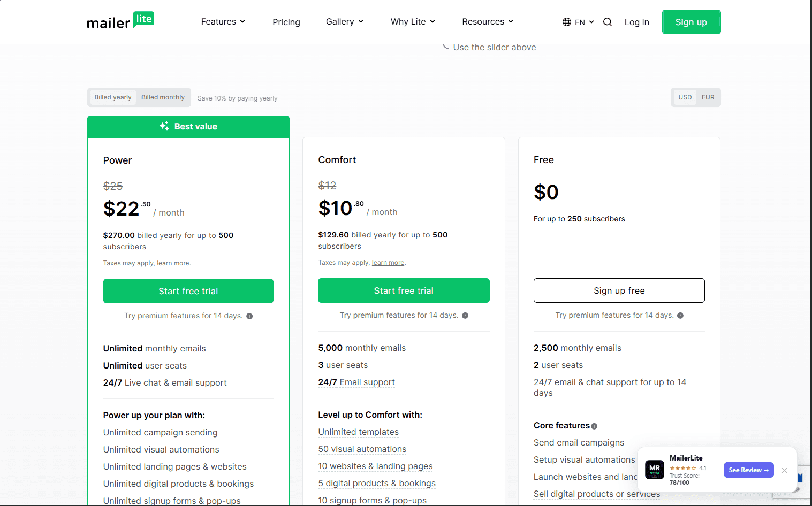The image size is (812, 506).
Task: Click the Sign up button
Action: [x=691, y=22]
